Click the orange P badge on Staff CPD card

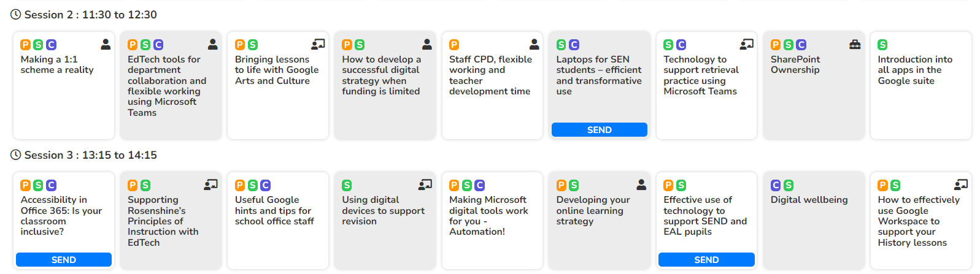(x=454, y=45)
